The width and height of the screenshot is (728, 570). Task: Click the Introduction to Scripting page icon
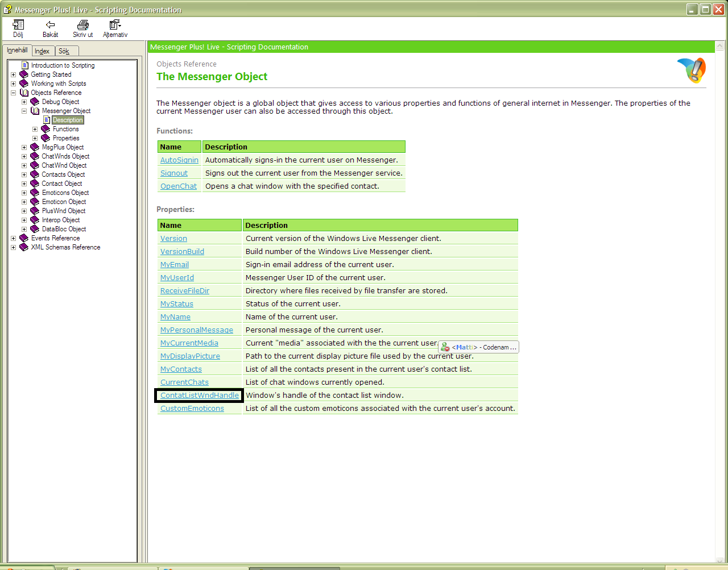tap(24, 65)
